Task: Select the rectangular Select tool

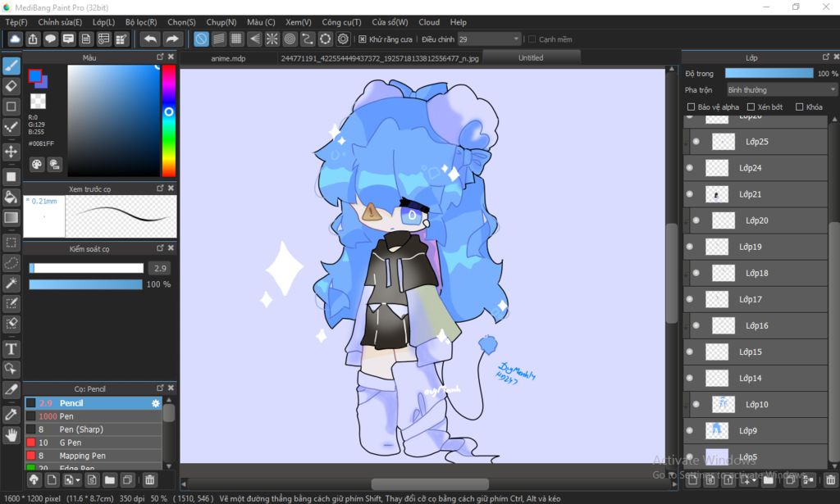Action: click(x=11, y=243)
